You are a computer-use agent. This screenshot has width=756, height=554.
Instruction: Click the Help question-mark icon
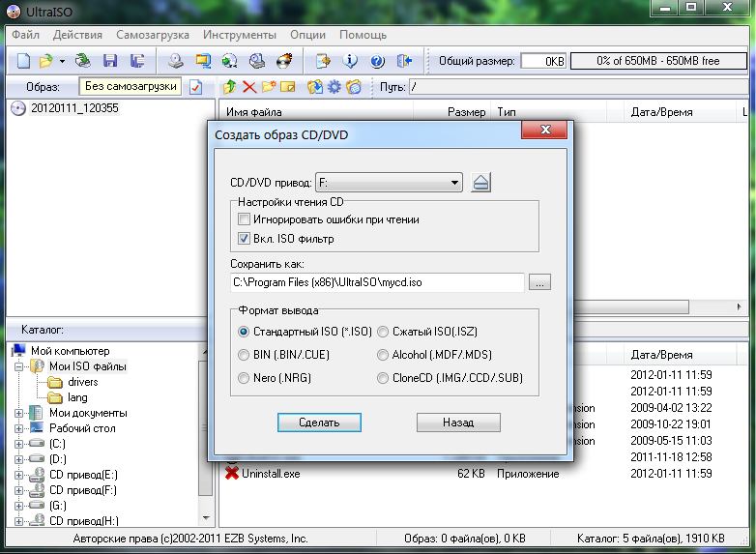pyautogui.click(x=377, y=61)
